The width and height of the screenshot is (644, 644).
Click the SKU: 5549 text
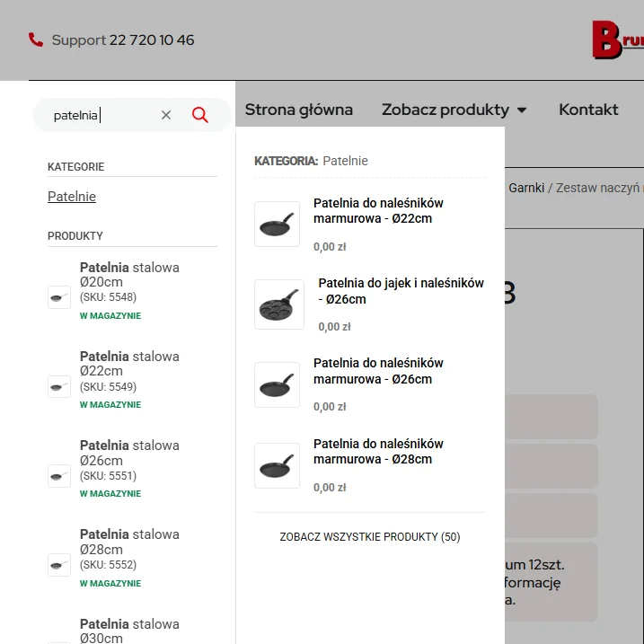pyautogui.click(x=108, y=387)
